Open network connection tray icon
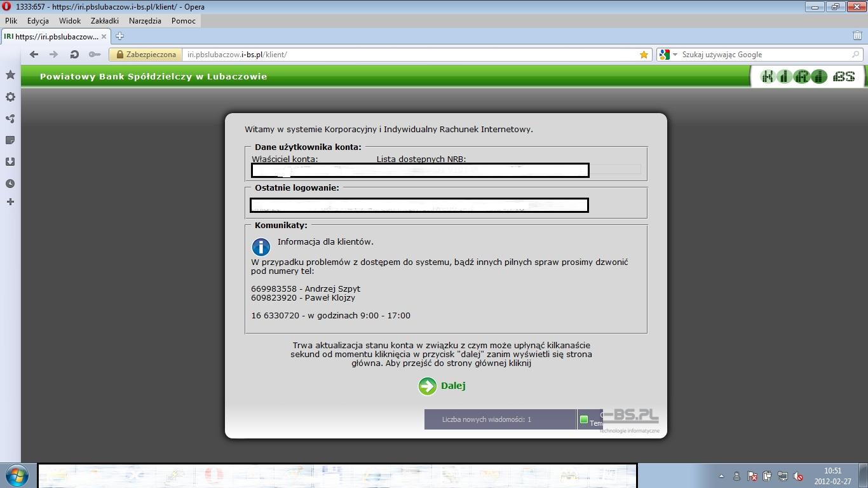This screenshot has height=488, width=868. (783, 476)
